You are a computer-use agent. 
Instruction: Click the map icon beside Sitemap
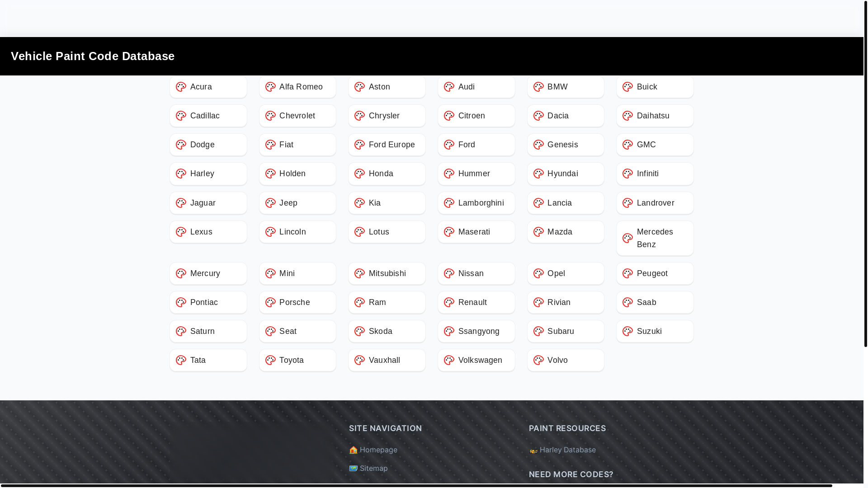[353, 468]
